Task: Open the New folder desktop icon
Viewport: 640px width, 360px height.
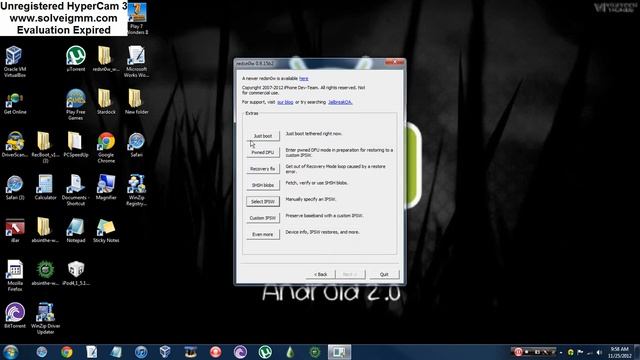Action: coord(136,102)
